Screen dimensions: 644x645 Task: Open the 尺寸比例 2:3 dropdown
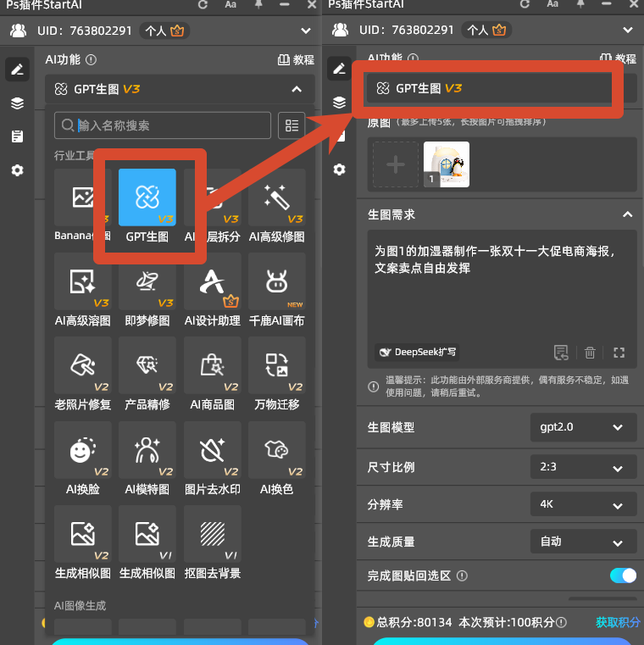584,467
